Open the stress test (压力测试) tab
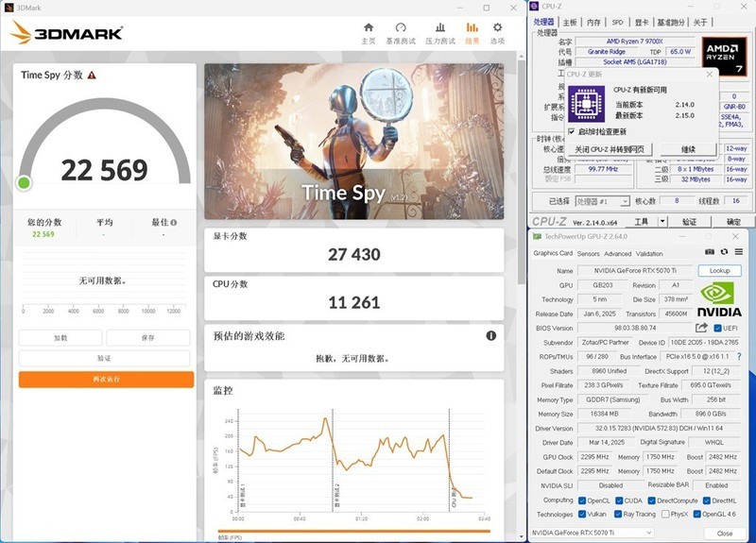 click(x=440, y=33)
